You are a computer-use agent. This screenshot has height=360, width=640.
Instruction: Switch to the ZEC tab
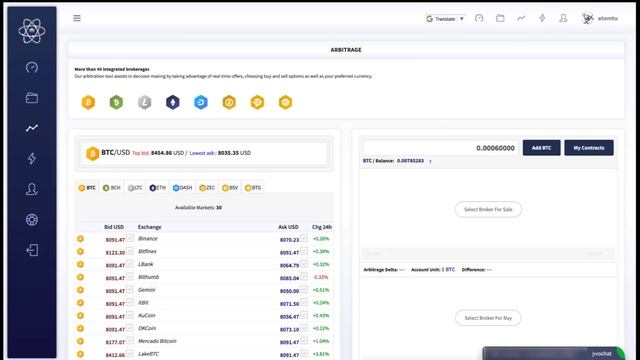click(x=207, y=188)
